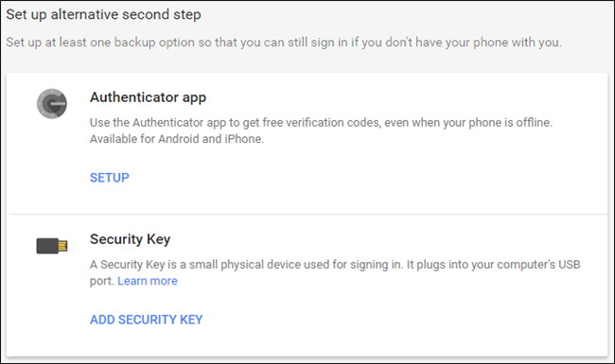Select the Authenticator app heading
This screenshot has height=364, width=615.
tap(148, 97)
